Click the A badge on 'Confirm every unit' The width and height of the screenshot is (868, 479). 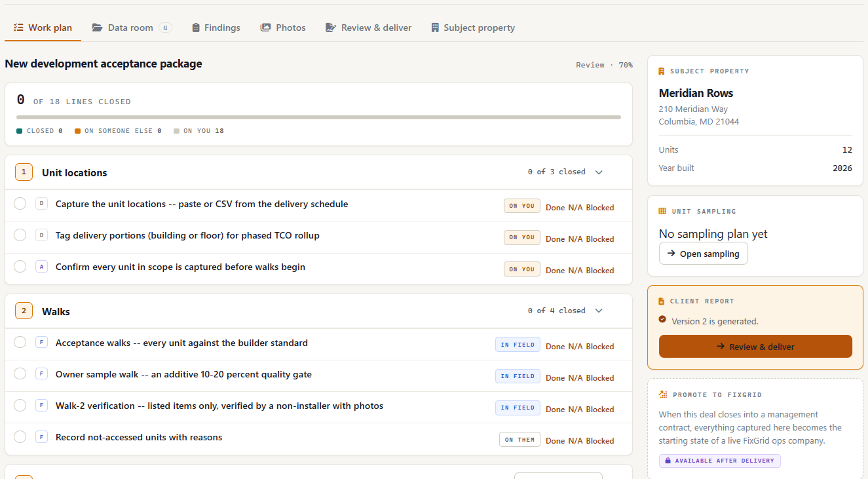(x=41, y=267)
